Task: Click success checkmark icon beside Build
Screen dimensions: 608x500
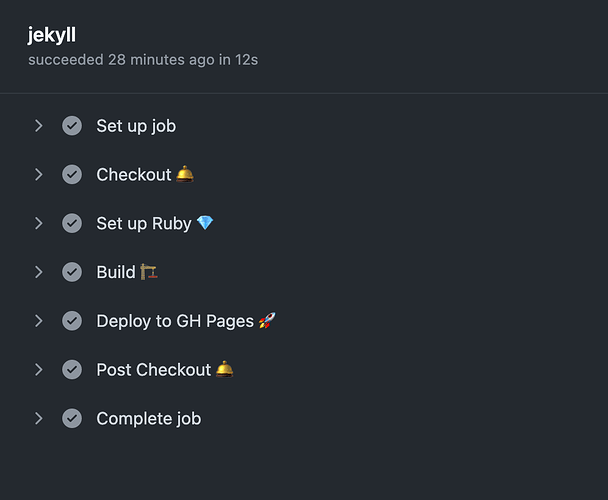Action: 72,272
